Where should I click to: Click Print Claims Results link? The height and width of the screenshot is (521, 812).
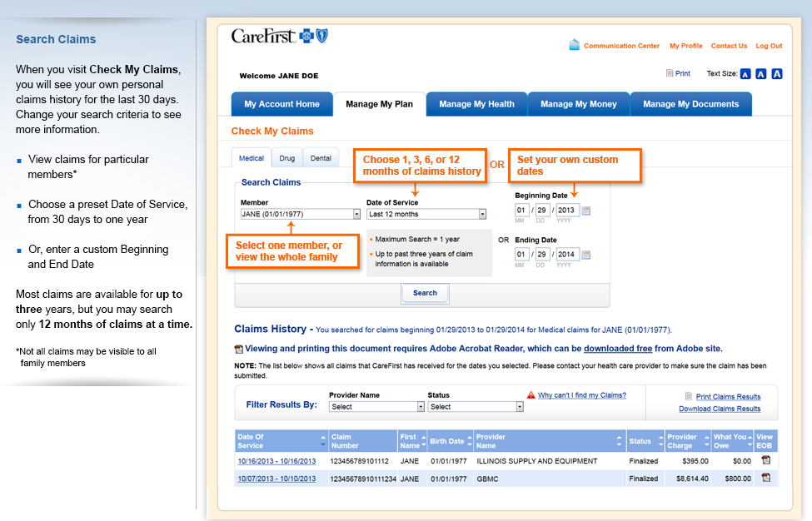tap(728, 397)
